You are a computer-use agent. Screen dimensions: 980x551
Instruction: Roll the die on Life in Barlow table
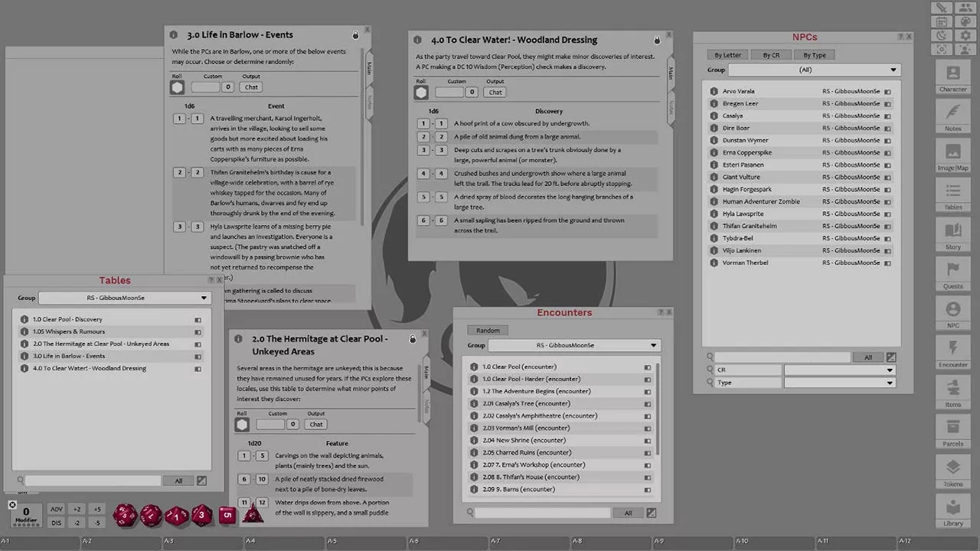pyautogui.click(x=178, y=87)
